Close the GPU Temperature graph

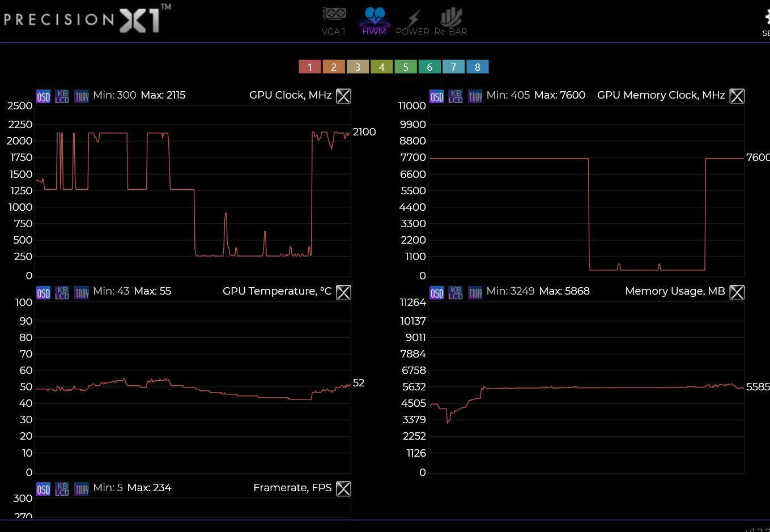pyautogui.click(x=343, y=292)
